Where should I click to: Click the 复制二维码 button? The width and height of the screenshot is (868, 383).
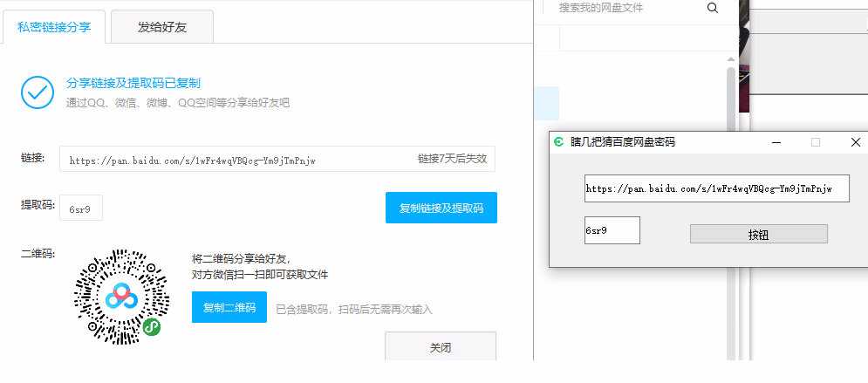coord(229,307)
